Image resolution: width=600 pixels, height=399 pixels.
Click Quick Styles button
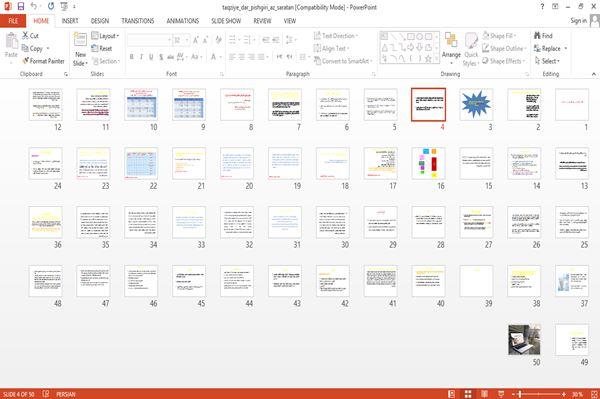pos(471,50)
